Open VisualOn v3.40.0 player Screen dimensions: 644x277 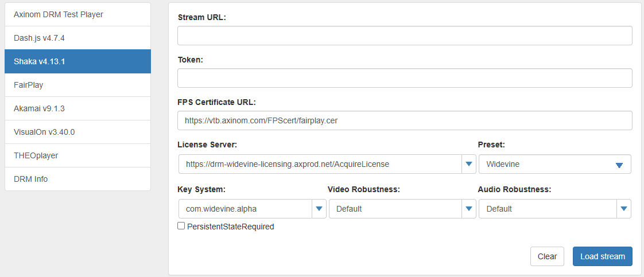click(44, 132)
